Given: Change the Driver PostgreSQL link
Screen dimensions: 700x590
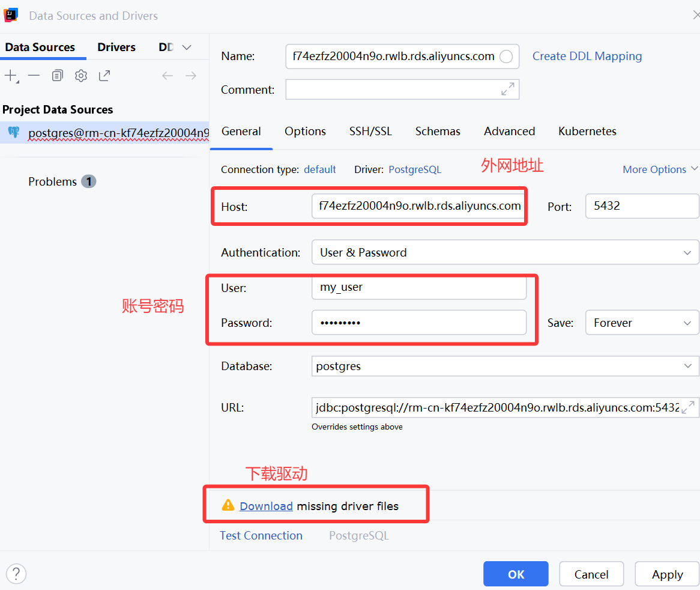Looking at the screenshot, I should tap(415, 169).
